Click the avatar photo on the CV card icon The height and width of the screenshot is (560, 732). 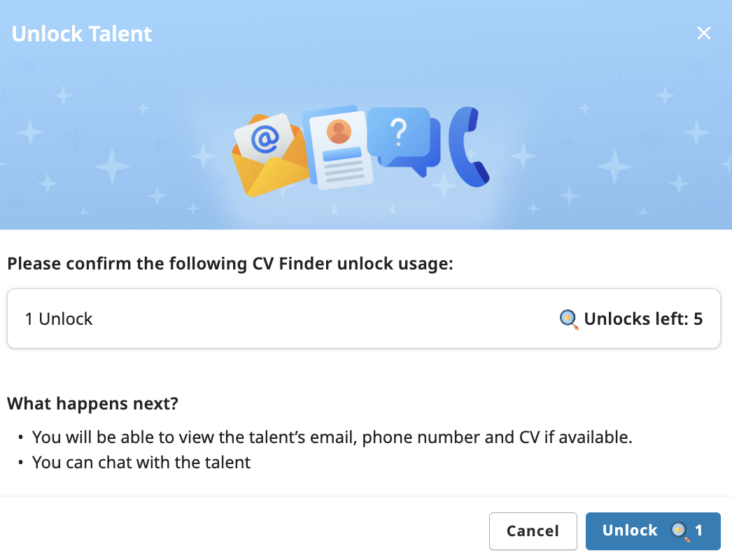coord(338,130)
